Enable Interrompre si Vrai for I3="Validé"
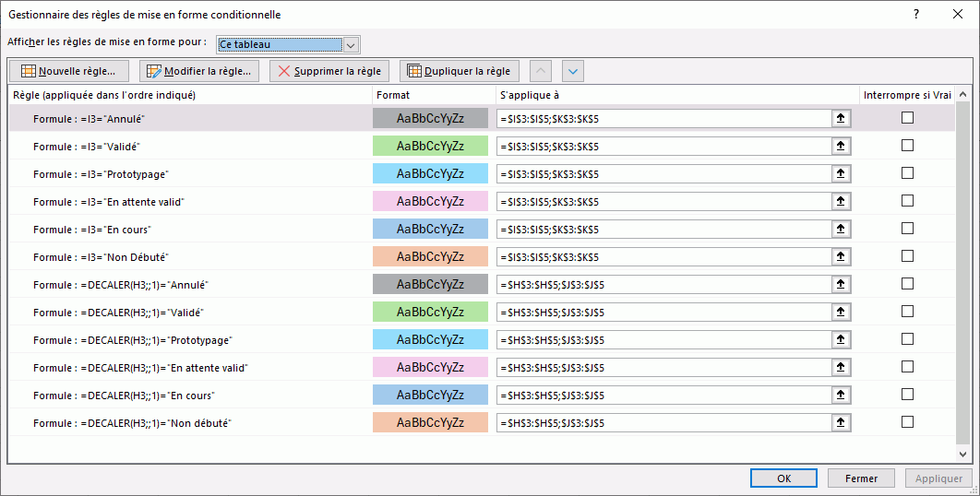The height and width of the screenshot is (496, 980). [x=907, y=146]
